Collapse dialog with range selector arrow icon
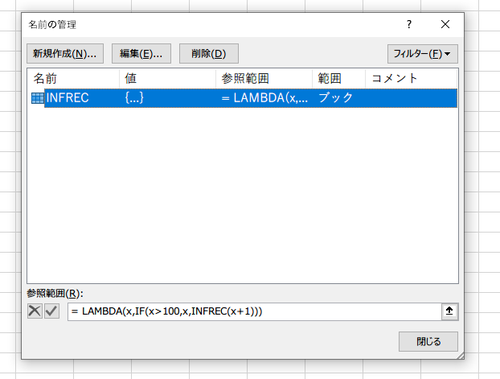 click(449, 311)
